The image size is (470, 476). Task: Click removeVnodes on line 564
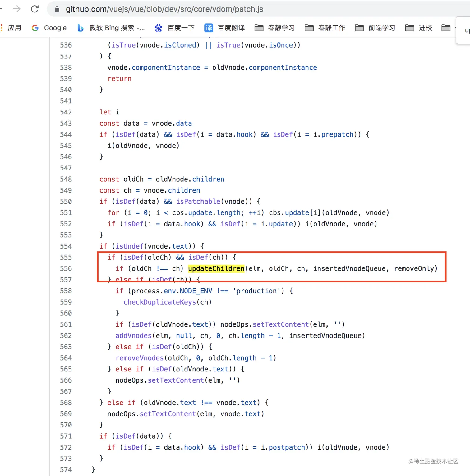coord(140,358)
